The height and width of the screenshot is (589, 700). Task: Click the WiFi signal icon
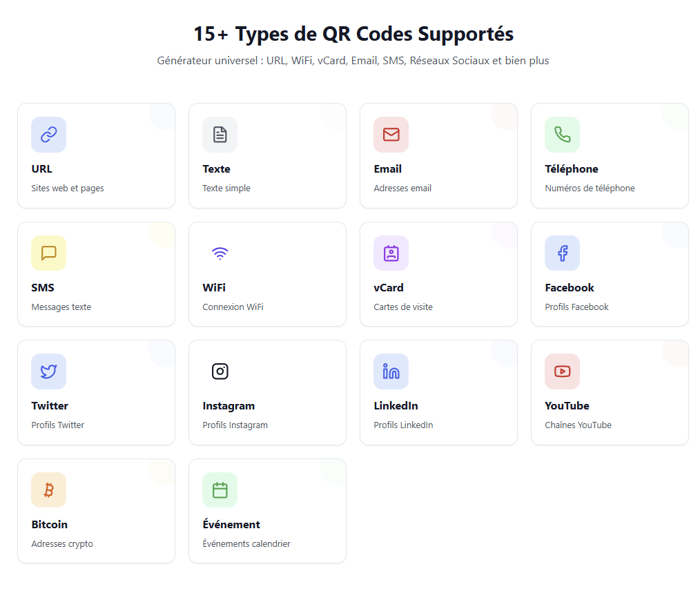(x=220, y=253)
